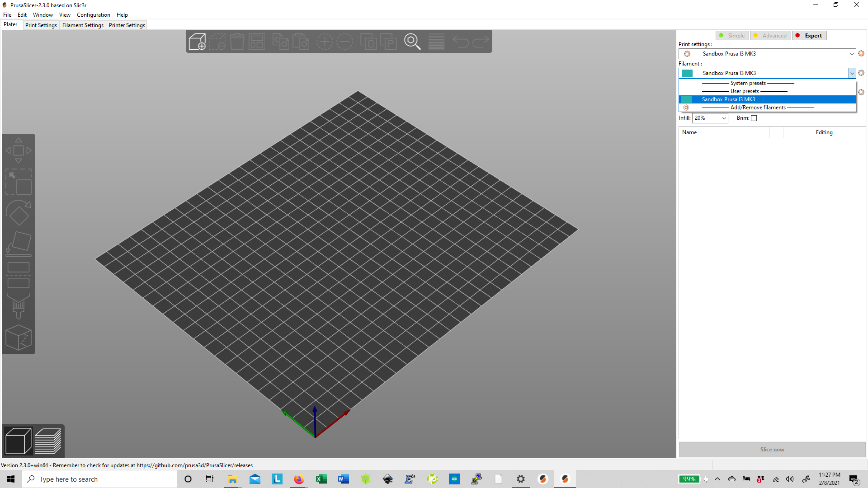The image size is (868, 488).
Task: Choose Sandbox Prusa I3 MK3 filament preset
Action: click(x=767, y=99)
